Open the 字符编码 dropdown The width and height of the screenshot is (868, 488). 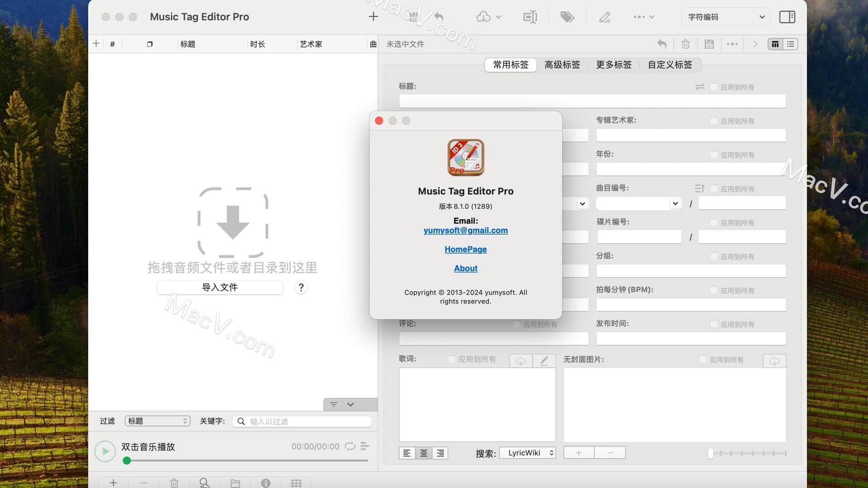725,17
